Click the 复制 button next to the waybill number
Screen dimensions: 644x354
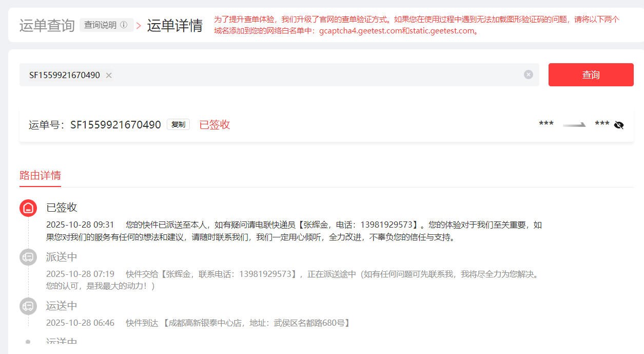[178, 124]
